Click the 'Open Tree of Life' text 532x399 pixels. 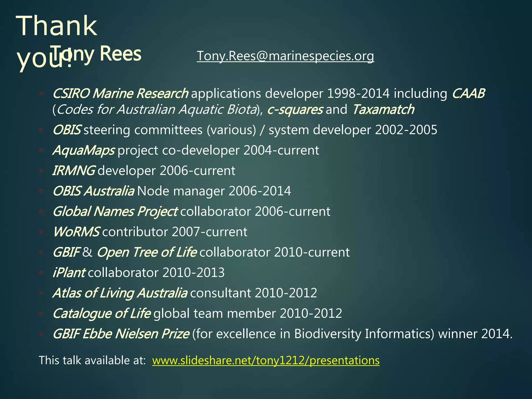pos(147,252)
